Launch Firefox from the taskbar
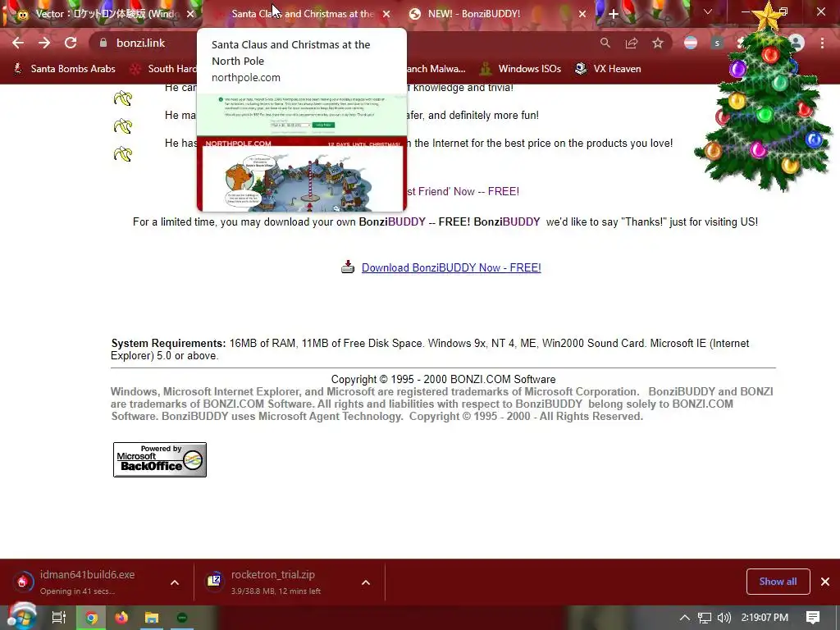The height and width of the screenshot is (630, 840). tap(121, 618)
